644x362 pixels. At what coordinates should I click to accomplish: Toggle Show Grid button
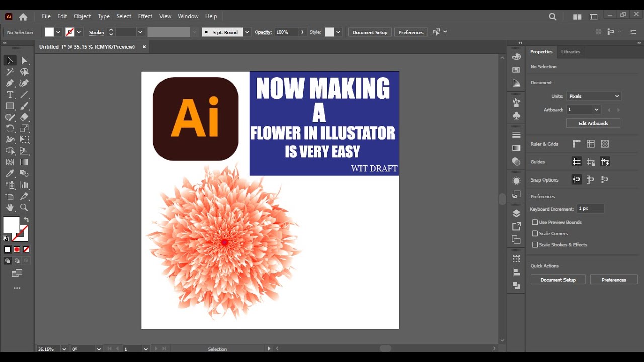pos(591,144)
